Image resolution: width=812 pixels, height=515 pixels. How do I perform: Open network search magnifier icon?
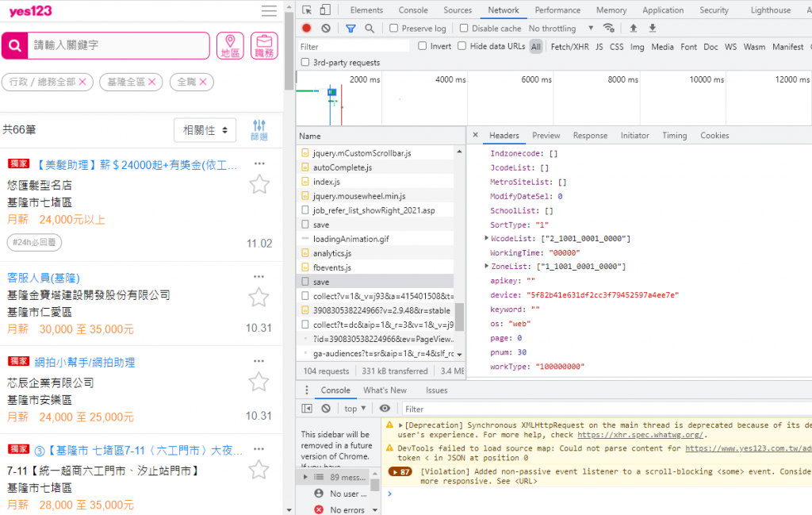pos(370,29)
